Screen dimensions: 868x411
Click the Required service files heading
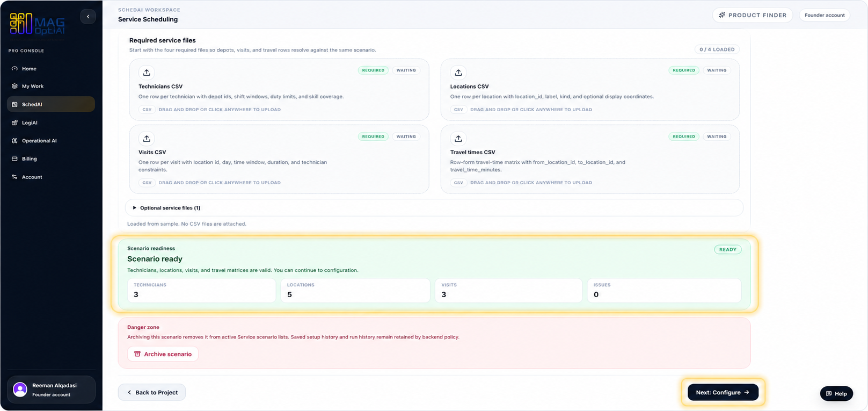coord(162,40)
